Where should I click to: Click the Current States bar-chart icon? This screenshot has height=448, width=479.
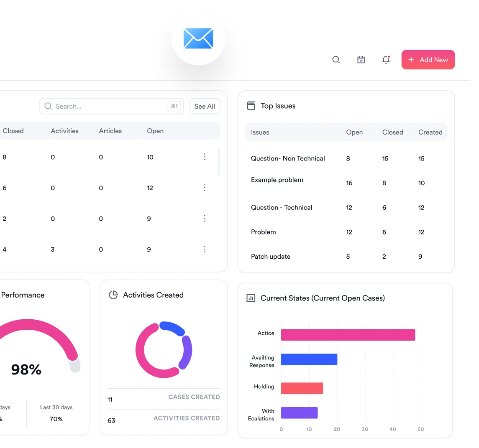251,298
